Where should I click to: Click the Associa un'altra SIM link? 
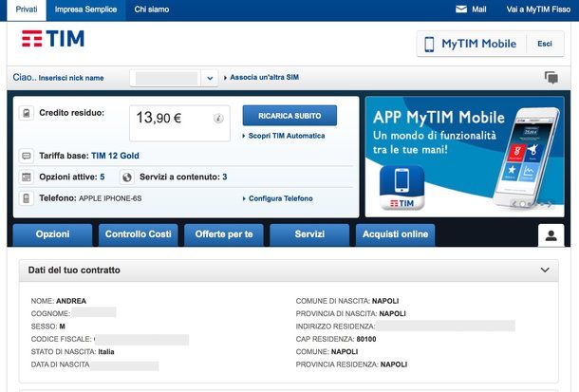pyautogui.click(x=264, y=77)
